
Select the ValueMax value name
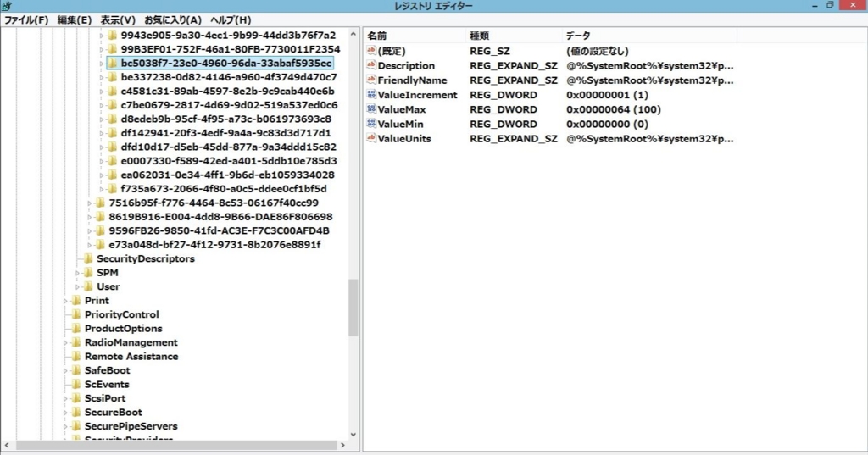402,109
